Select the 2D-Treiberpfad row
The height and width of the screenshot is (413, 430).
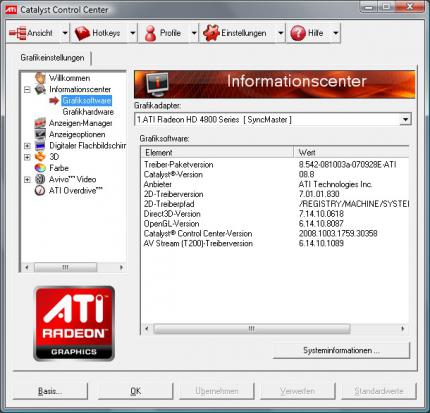click(275, 204)
